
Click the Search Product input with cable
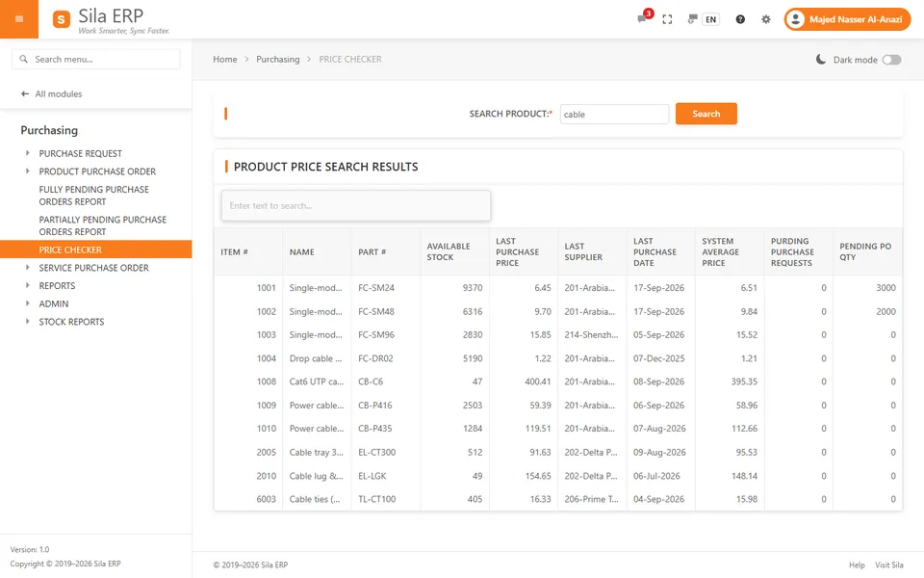[x=614, y=114]
